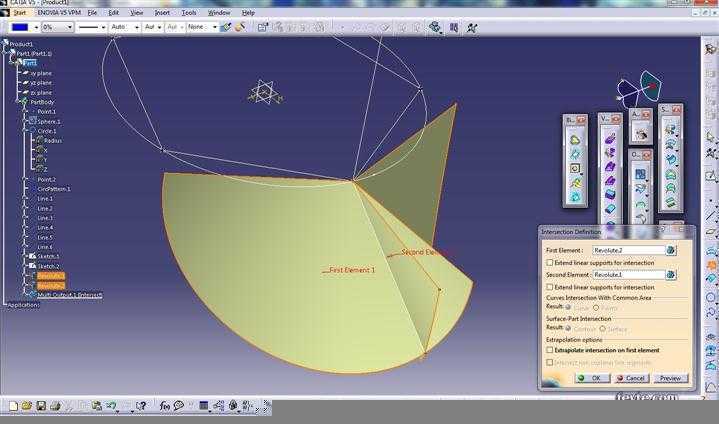Select Multi Output.1 (Intersect) tree node
Viewport: 719px width, 424px height.
70,295
